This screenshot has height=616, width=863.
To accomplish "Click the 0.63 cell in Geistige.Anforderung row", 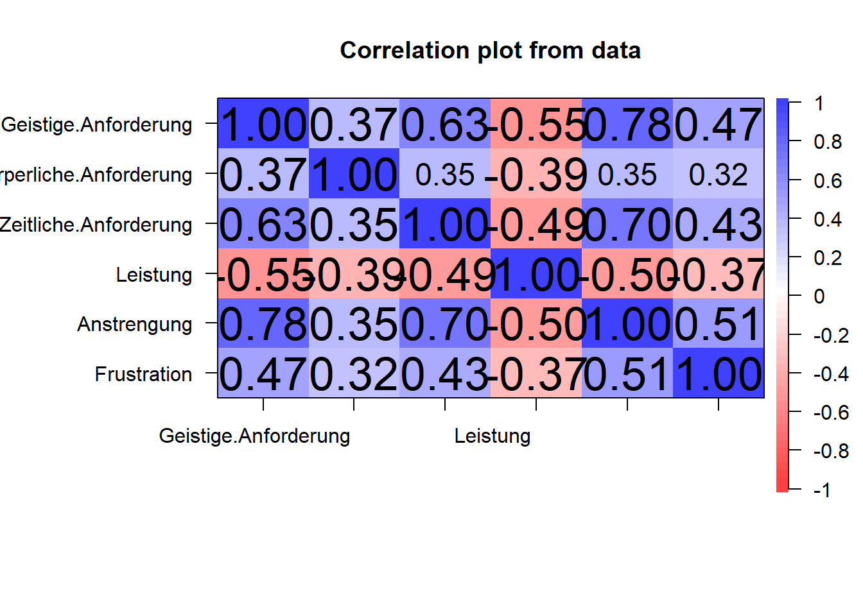I will point(445,124).
